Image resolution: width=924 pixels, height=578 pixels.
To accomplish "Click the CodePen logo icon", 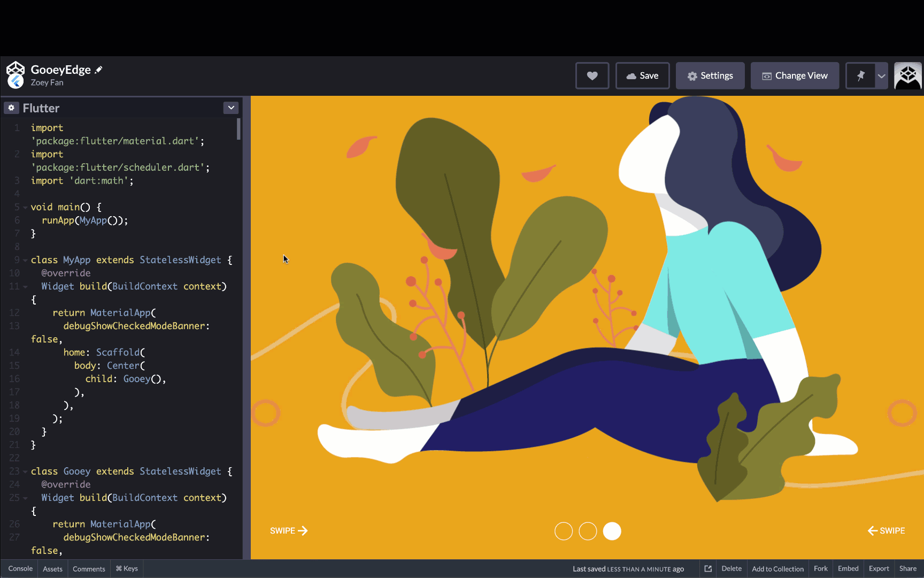I will click(16, 69).
